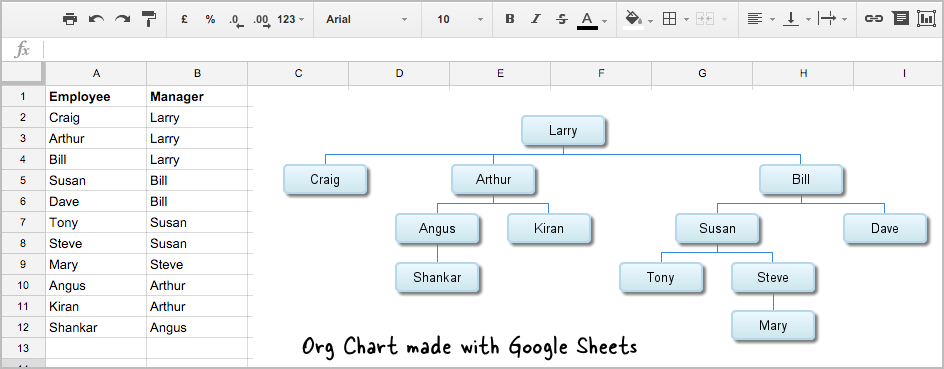The width and height of the screenshot is (944, 369).
Task: Click the Mary node in org chart
Action: pyautogui.click(x=773, y=326)
